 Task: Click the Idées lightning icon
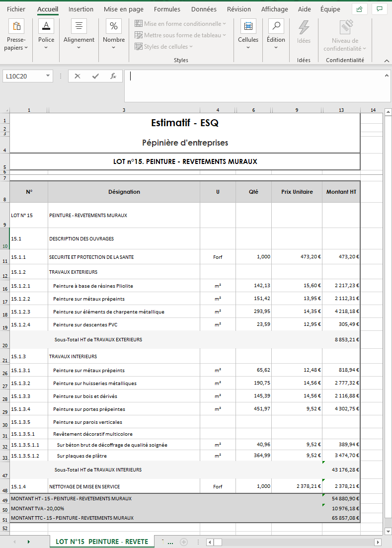[x=304, y=27]
